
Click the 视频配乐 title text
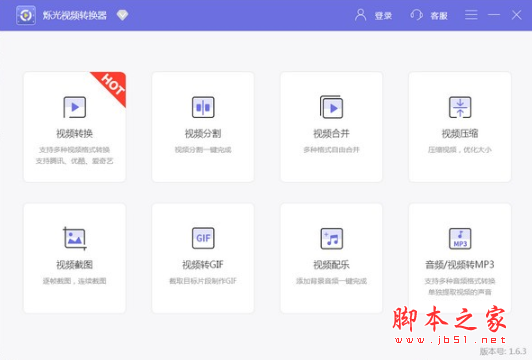coord(331,265)
